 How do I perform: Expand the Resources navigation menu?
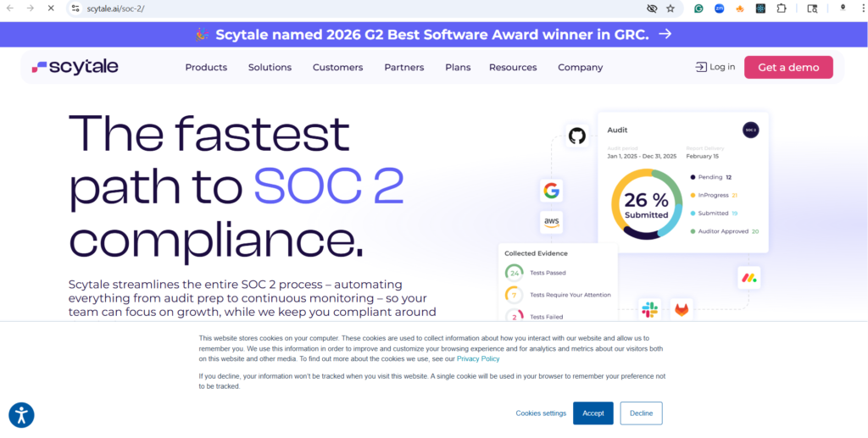coord(513,68)
